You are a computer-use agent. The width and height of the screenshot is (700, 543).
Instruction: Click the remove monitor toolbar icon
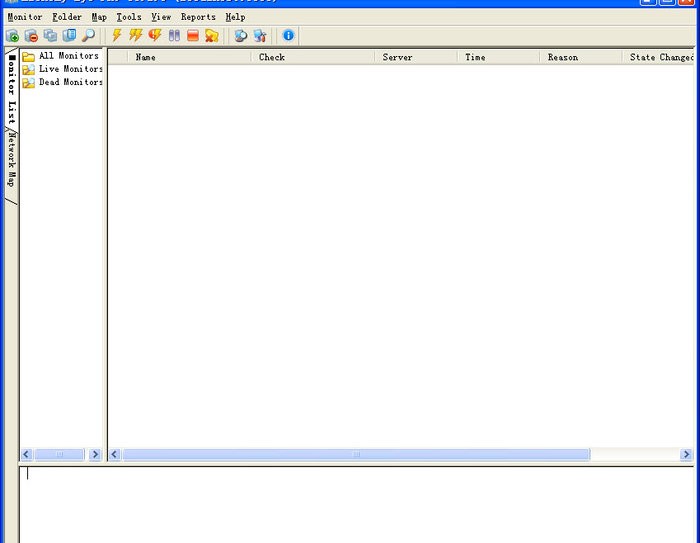31,35
